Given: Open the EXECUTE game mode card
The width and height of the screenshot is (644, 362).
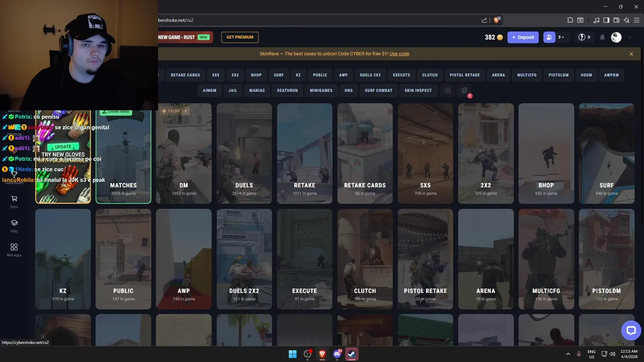Looking at the screenshot, I should 304,259.
